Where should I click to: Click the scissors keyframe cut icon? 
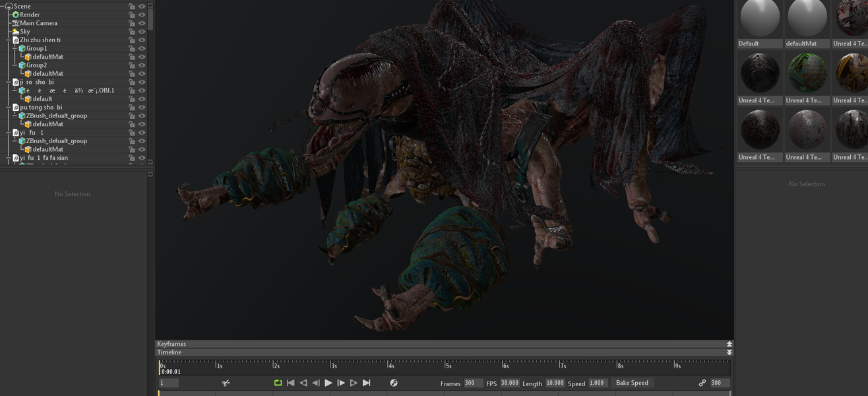click(x=226, y=383)
